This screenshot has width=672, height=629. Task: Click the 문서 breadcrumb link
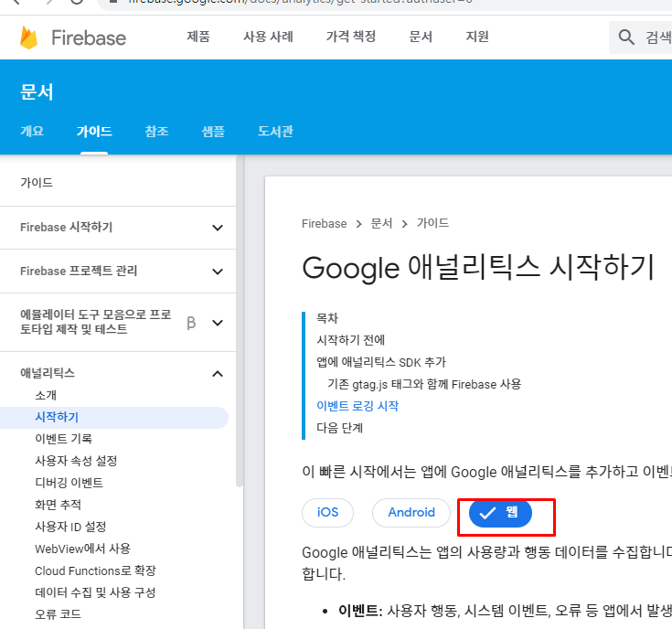(381, 223)
